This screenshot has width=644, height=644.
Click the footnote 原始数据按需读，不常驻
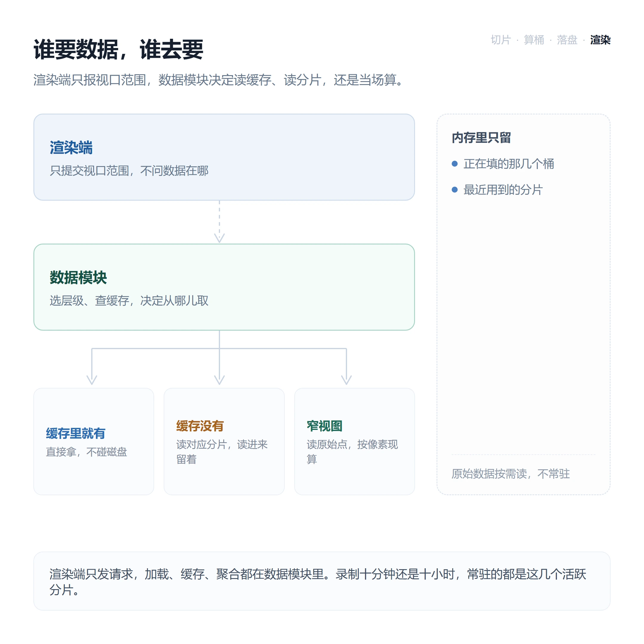[x=511, y=474]
